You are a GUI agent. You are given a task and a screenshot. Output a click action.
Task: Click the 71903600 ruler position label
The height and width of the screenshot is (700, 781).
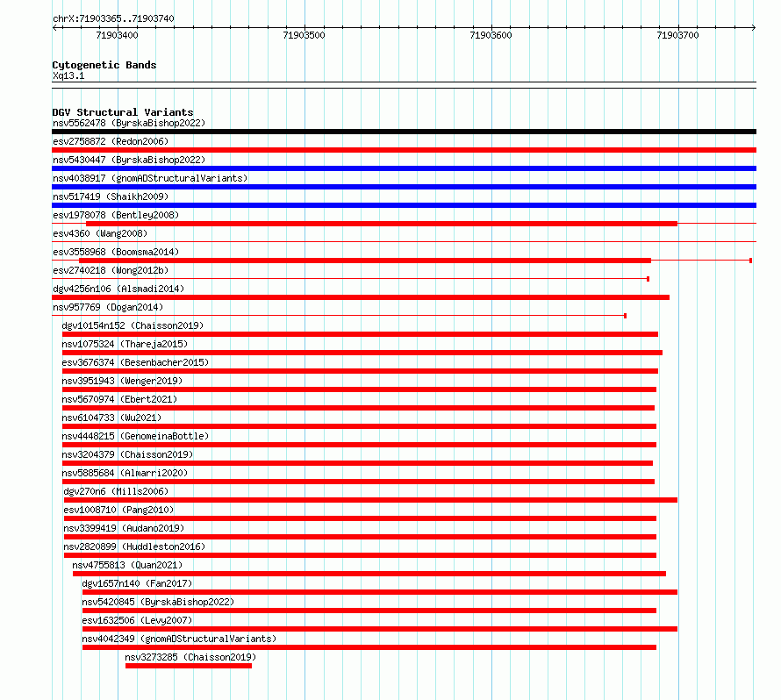(x=491, y=35)
